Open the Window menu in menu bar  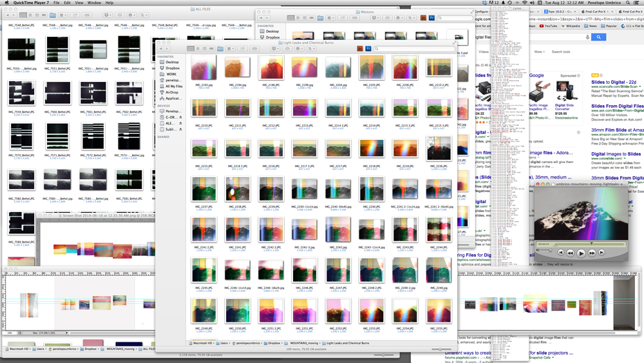coord(93,3)
